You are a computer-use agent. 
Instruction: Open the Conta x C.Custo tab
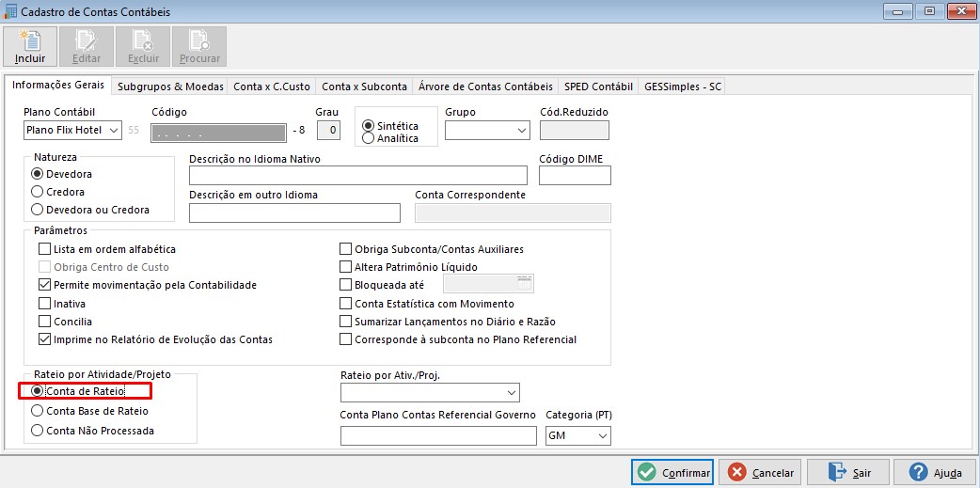[272, 87]
